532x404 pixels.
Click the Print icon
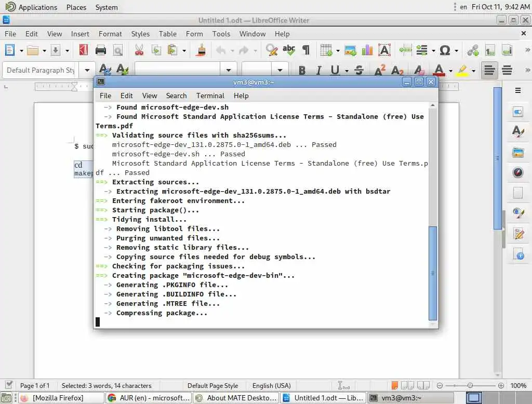point(100,50)
